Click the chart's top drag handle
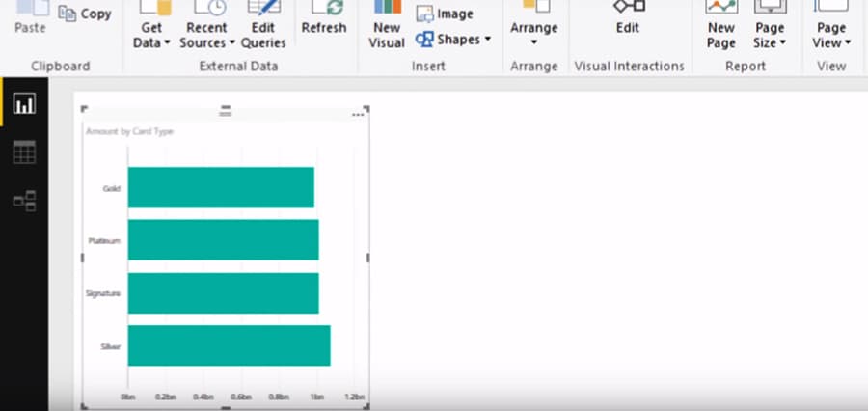 [226, 111]
